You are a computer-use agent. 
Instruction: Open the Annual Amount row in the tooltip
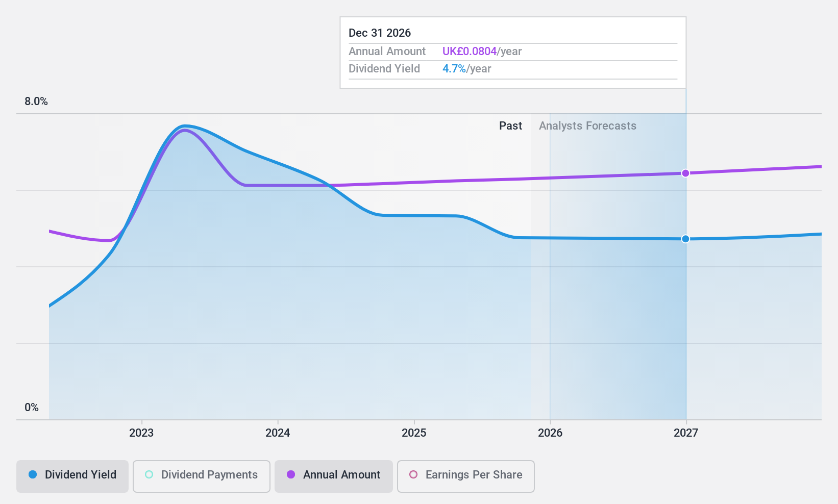click(387, 51)
